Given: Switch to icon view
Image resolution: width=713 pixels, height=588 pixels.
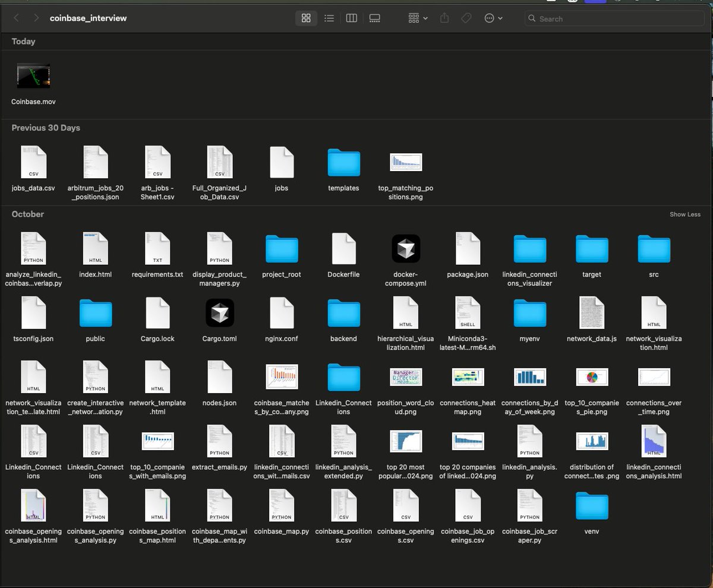Looking at the screenshot, I should tap(306, 18).
